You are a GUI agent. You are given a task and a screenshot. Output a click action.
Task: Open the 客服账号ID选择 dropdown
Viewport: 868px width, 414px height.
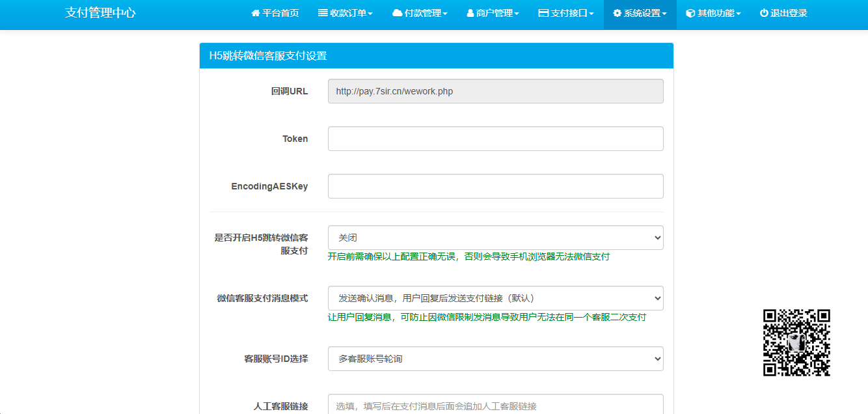point(495,359)
